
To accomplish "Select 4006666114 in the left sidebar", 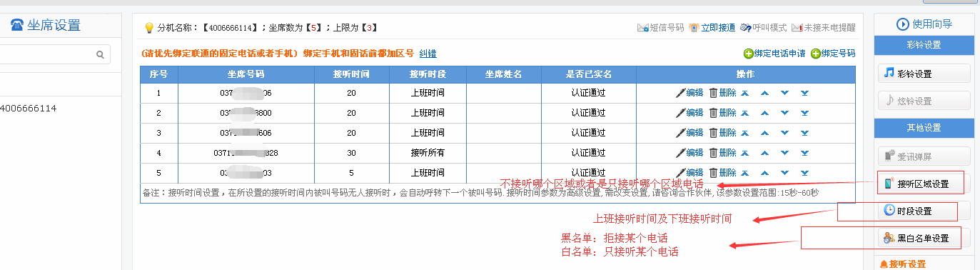I will (x=29, y=109).
